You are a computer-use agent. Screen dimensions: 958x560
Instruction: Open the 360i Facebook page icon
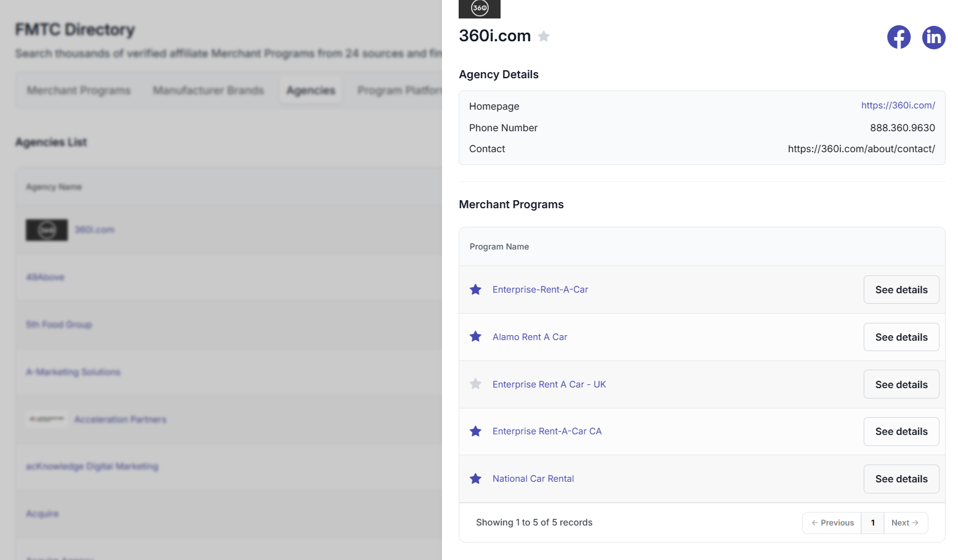pos(898,38)
